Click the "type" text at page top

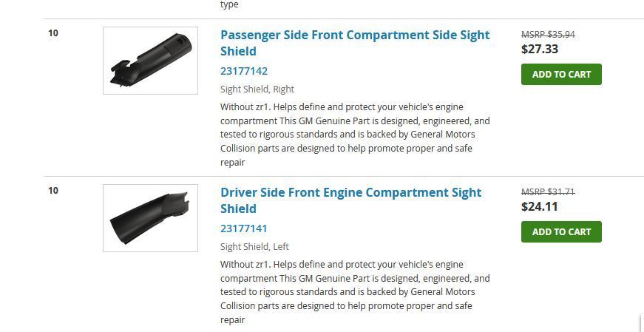click(229, 5)
